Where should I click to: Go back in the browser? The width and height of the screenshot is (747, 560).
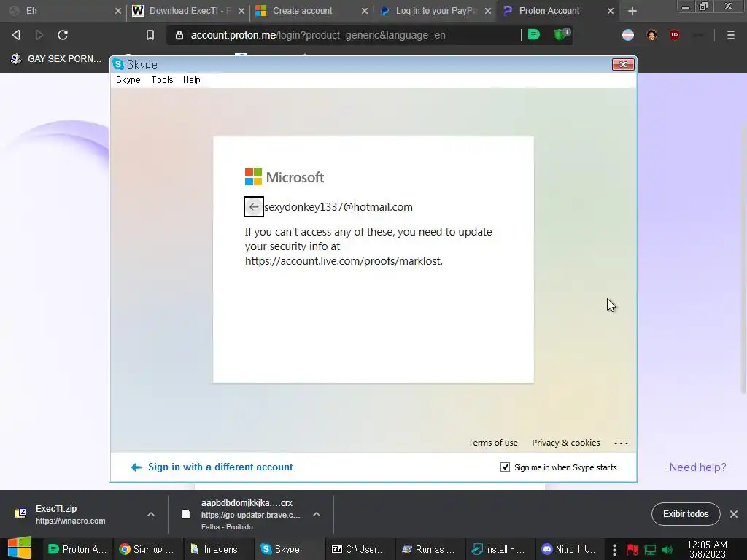point(16,35)
